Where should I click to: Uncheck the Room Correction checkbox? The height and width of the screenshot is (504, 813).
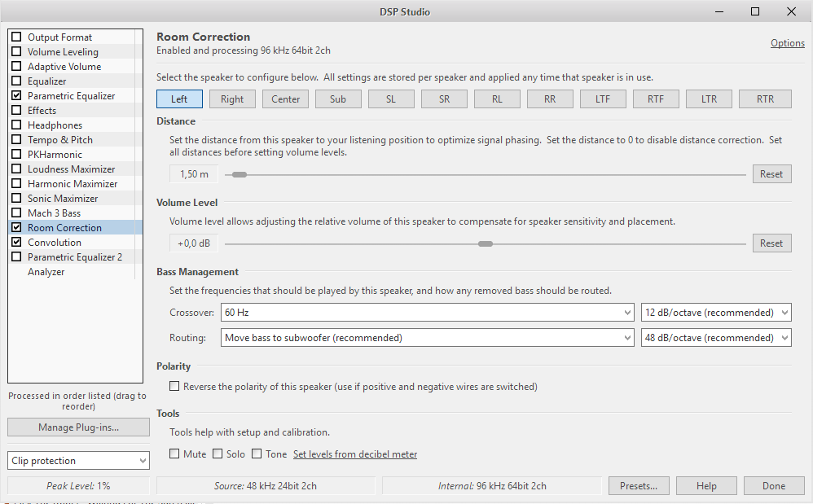tap(16, 227)
